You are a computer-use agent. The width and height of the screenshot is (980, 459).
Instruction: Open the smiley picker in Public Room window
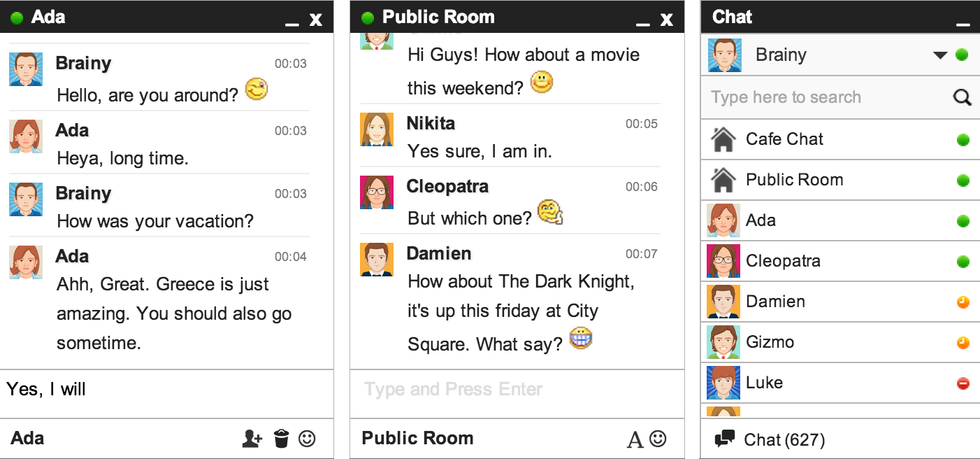(x=658, y=439)
